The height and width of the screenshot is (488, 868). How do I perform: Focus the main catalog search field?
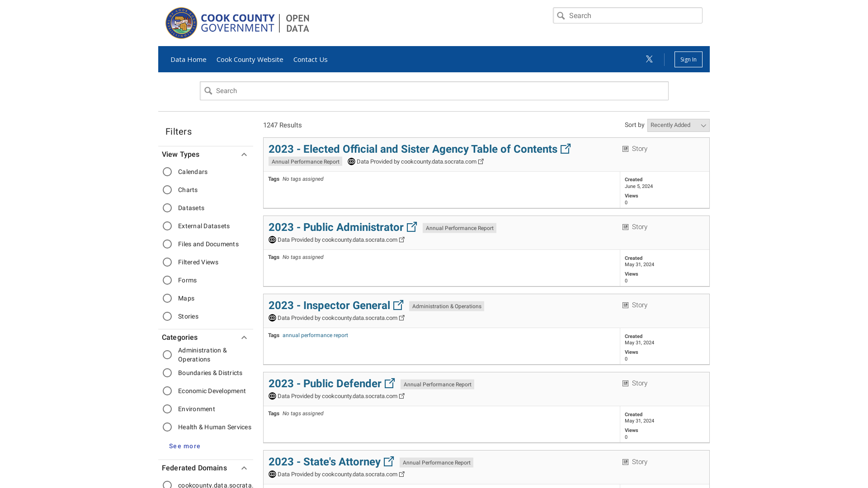coord(434,91)
